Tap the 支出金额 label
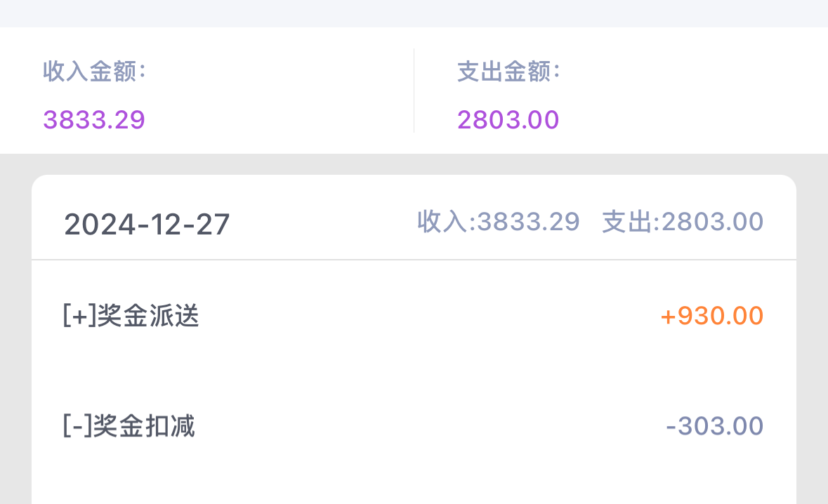The width and height of the screenshot is (828, 504). pyautogui.click(x=508, y=72)
